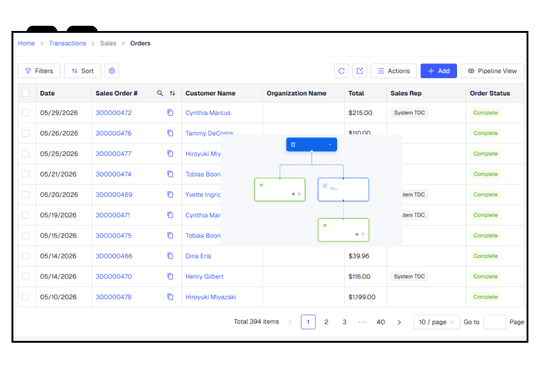Open customer Cynthia Marcus on 05/29/2026 row
This screenshot has height=384, width=540.
208,113
